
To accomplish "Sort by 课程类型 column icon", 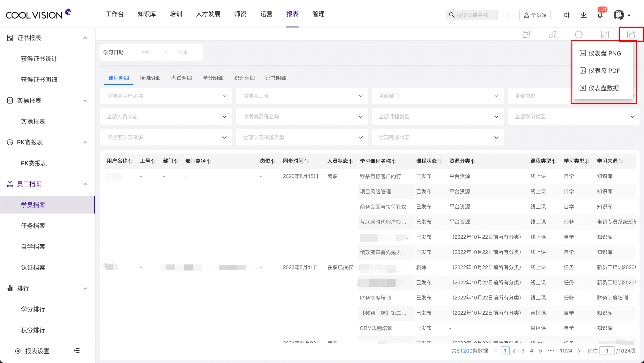I will pos(554,161).
